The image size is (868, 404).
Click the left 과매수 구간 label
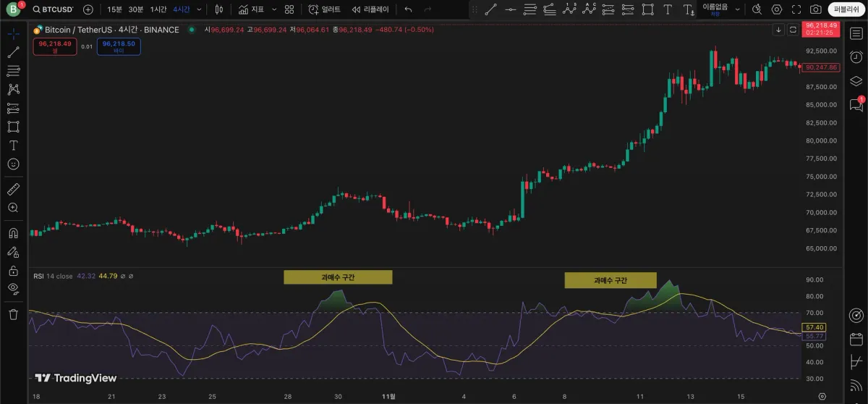(338, 277)
